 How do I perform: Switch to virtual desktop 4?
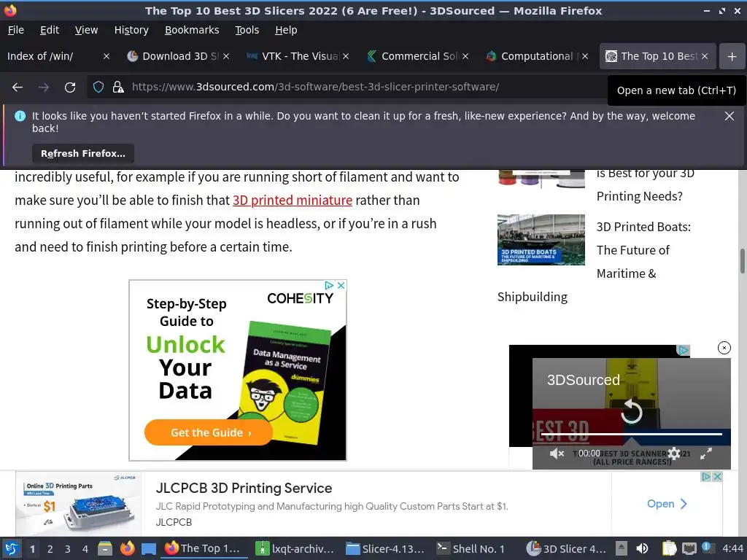[85, 549]
